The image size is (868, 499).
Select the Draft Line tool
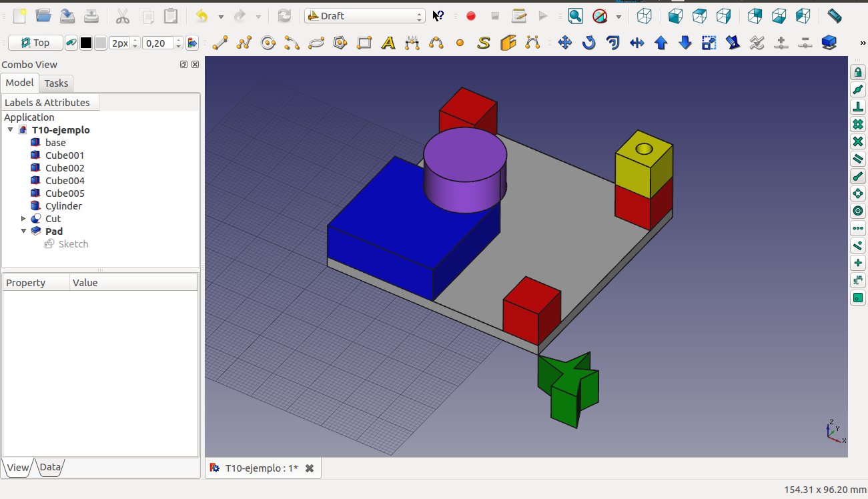click(x=220, y=43)
